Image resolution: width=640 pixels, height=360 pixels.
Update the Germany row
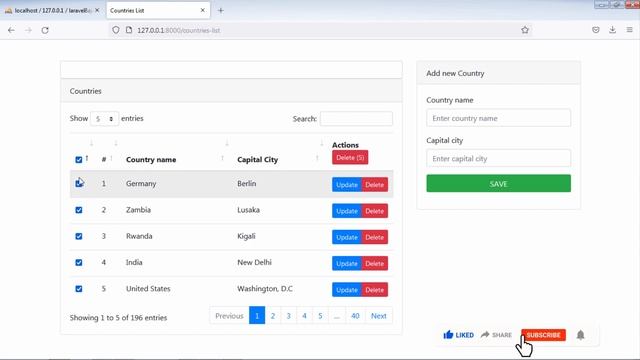click(x=347, y=184)
